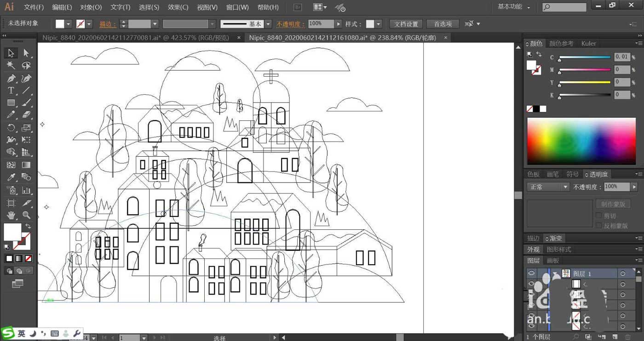This screenshot has width=644, height=341.
Task: Select the Paintbrush tool
Action: point(26,103)
